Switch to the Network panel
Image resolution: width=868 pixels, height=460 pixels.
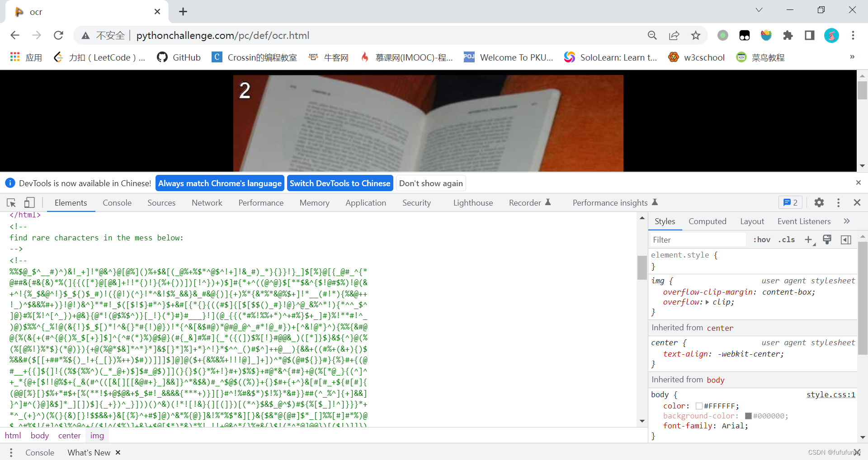[x=207, y=202]
